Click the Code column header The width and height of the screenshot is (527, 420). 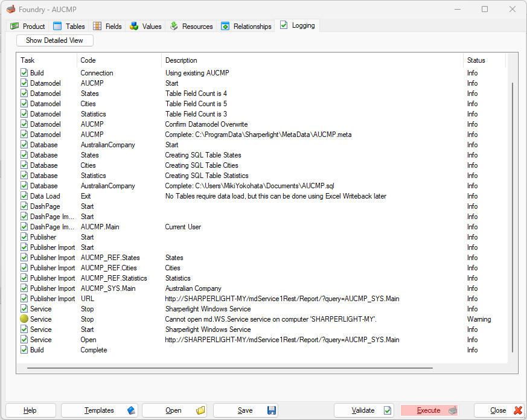point(120,60)
